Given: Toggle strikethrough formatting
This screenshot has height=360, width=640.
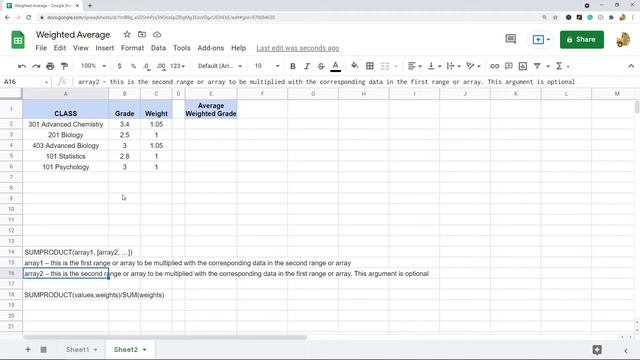Looking at the screenshot, I should pyautogui.click(x=321, y=66).
